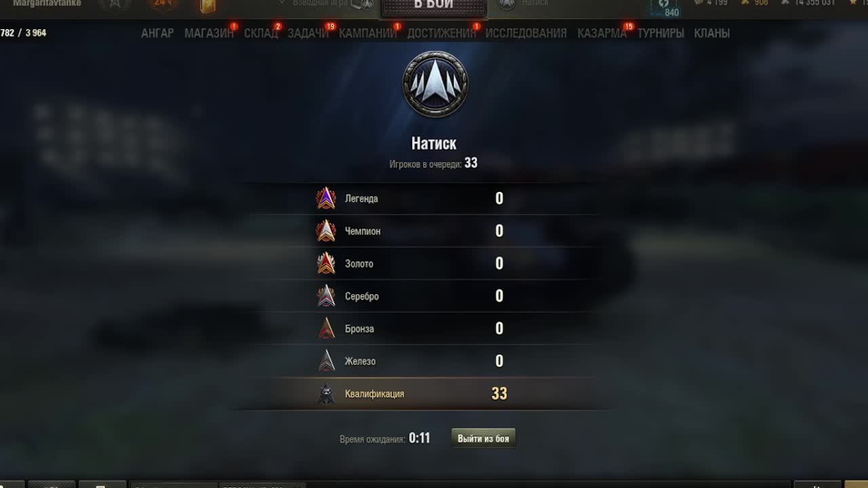Open the ЗАДАЧИ tab

click(308, 33)
